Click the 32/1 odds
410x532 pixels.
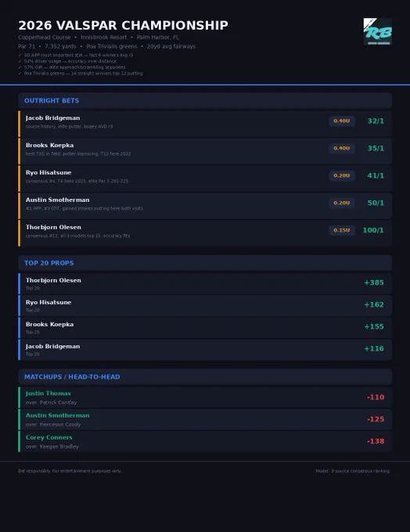tap(376, 121)
